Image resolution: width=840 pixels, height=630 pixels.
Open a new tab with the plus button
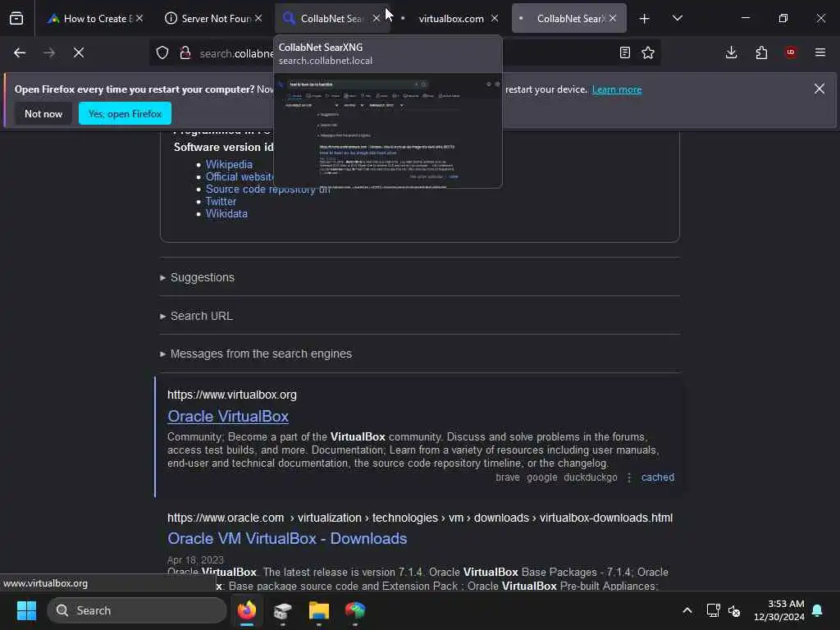[645, 19]
